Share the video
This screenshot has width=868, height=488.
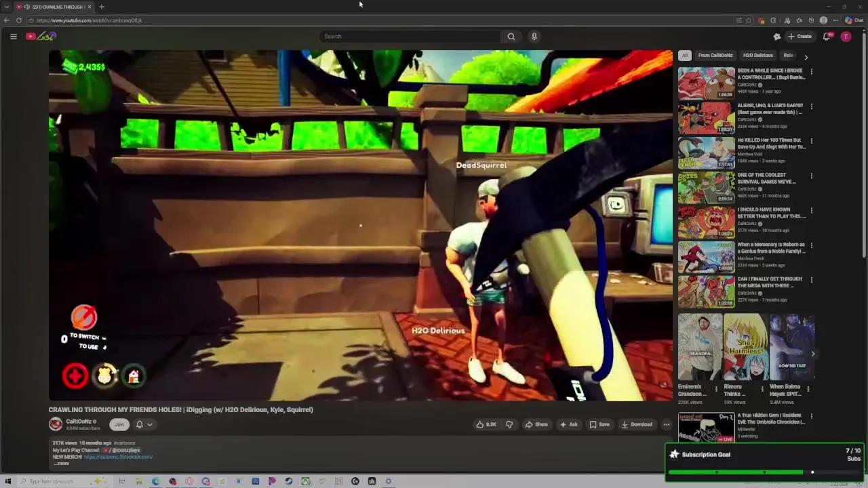tap(536, 424)
